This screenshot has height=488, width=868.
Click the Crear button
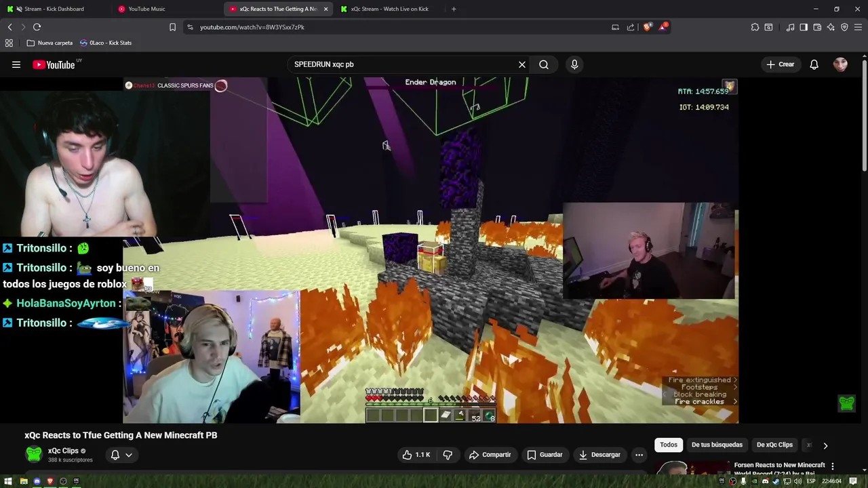[x=780, y=64]
